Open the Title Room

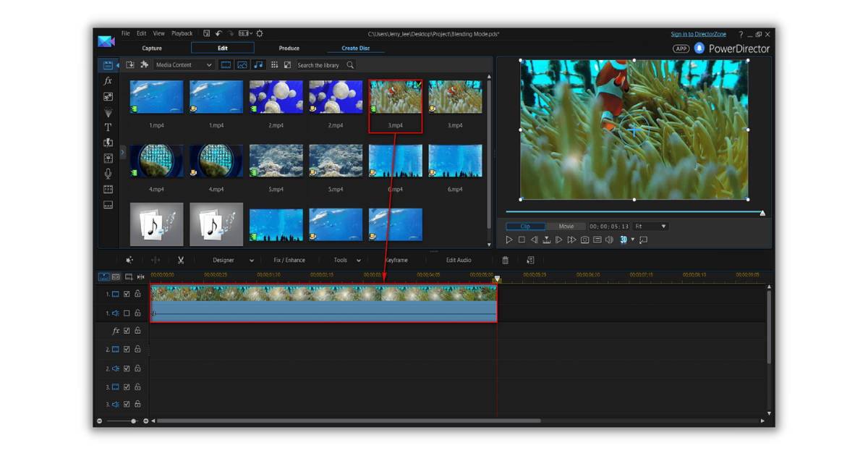[x=108, y=127]
